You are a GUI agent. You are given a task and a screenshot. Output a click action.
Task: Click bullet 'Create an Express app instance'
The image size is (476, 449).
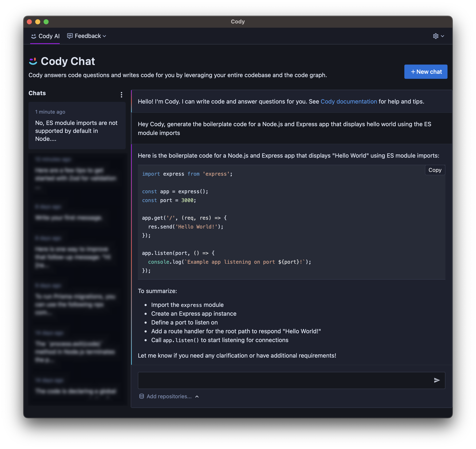(194, 314)
